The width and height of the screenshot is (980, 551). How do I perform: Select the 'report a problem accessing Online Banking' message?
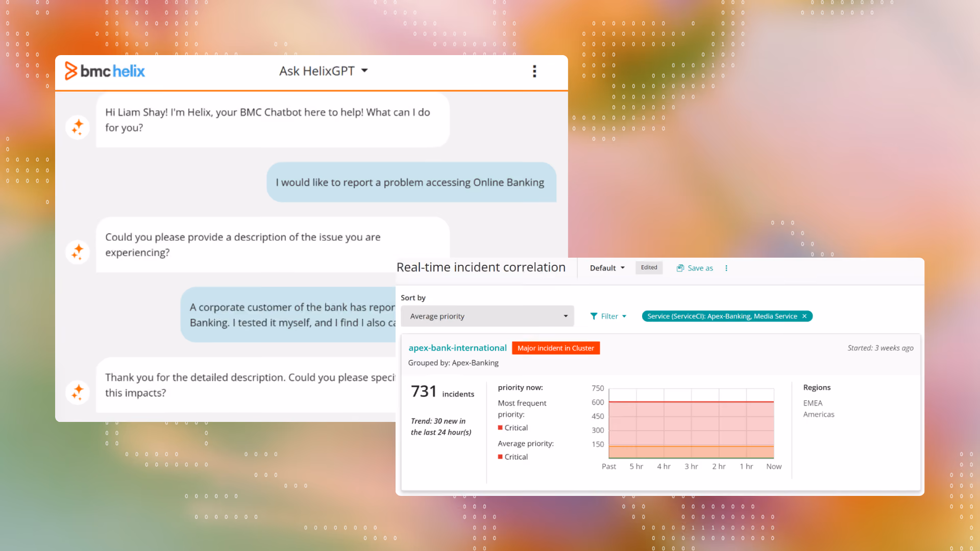(411, 182)
